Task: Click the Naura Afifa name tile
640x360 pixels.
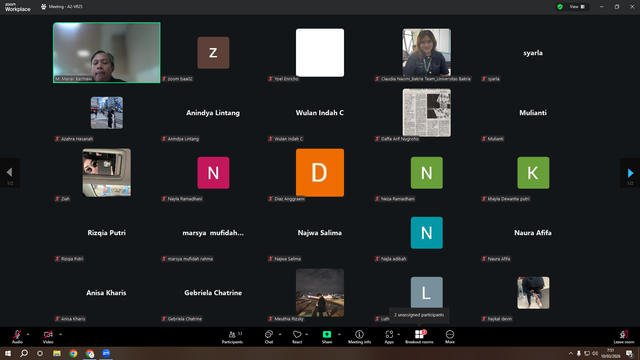Action: 533,233
